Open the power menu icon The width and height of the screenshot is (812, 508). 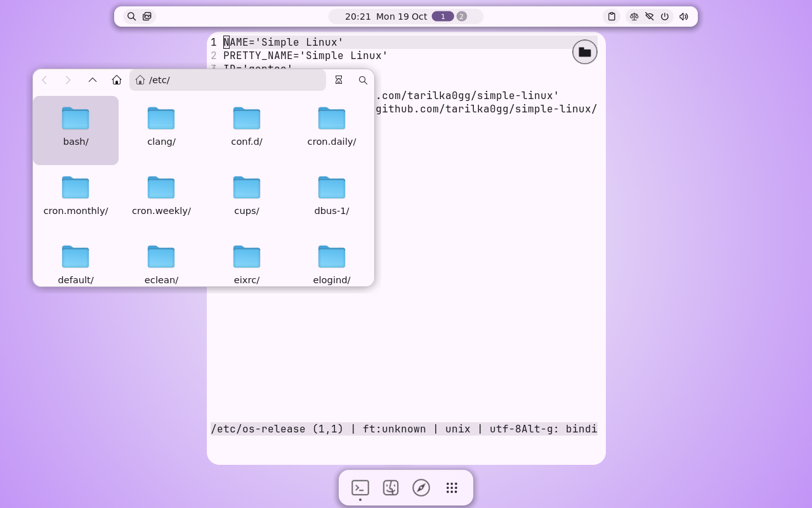click(665, 17)
